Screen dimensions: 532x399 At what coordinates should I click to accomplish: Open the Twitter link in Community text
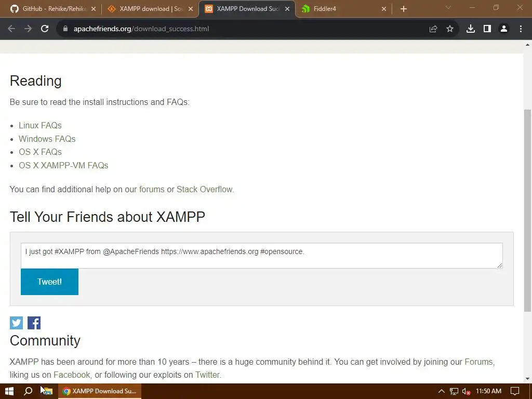tap(208, 375)
